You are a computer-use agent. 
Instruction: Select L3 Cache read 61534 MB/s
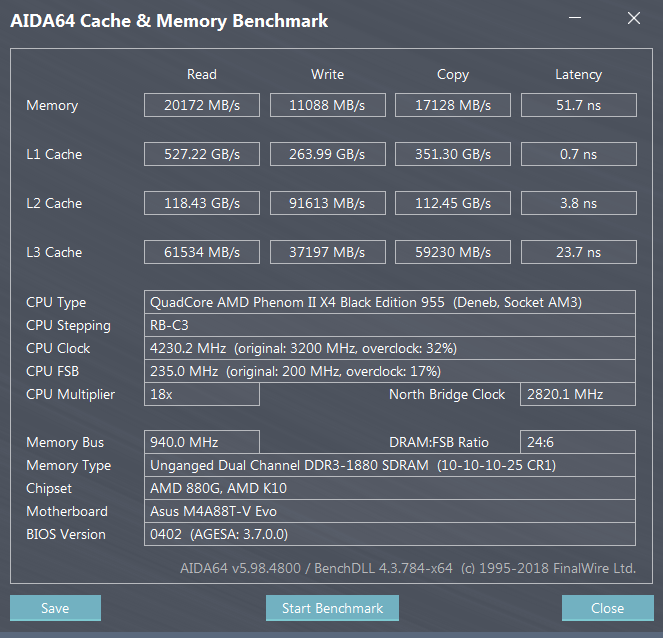point(202,252)
